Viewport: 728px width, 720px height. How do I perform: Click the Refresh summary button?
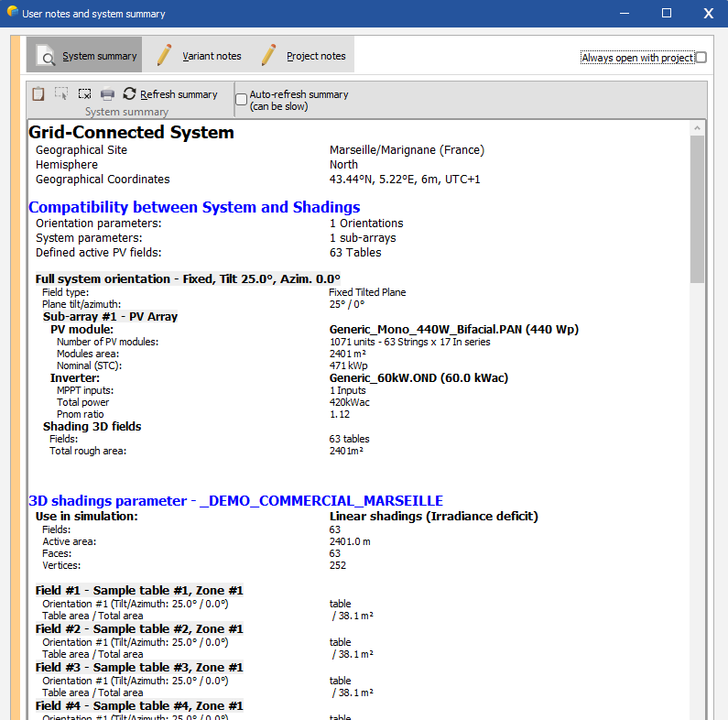(x=170, y=94)
